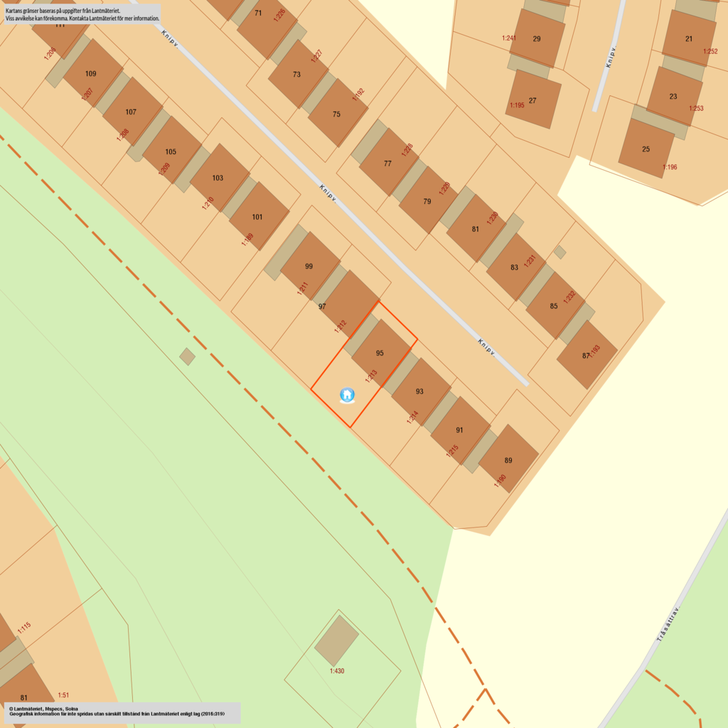The image size is (728, 728).
Task: Select house number 29
Action: (x=537, y=39)
